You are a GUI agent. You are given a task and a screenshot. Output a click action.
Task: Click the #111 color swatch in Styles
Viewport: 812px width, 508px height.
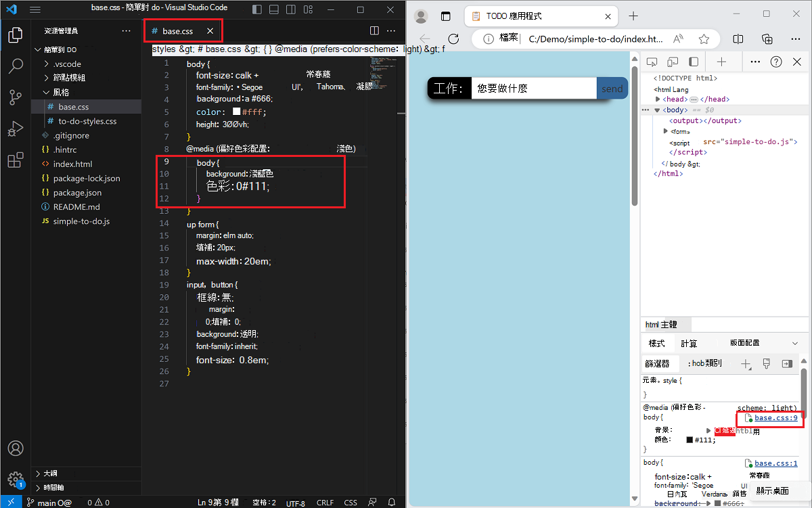pyautogui.click(x=690, y=440)
